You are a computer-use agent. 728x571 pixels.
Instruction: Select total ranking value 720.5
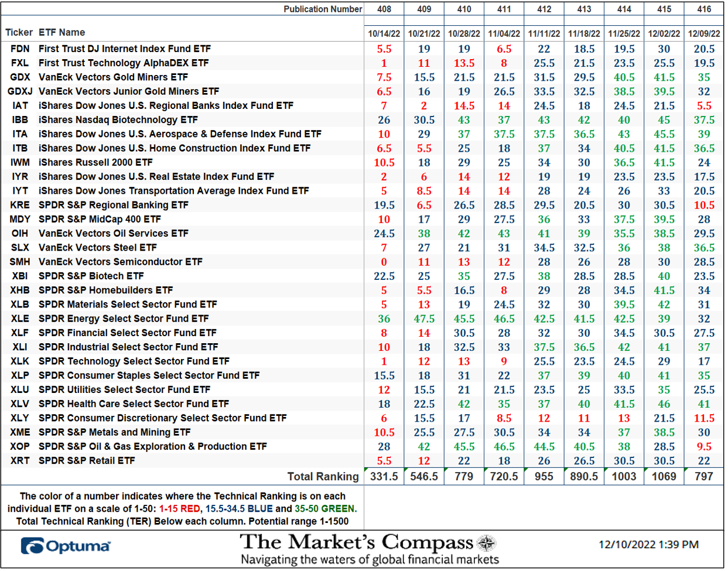point(504,476)
